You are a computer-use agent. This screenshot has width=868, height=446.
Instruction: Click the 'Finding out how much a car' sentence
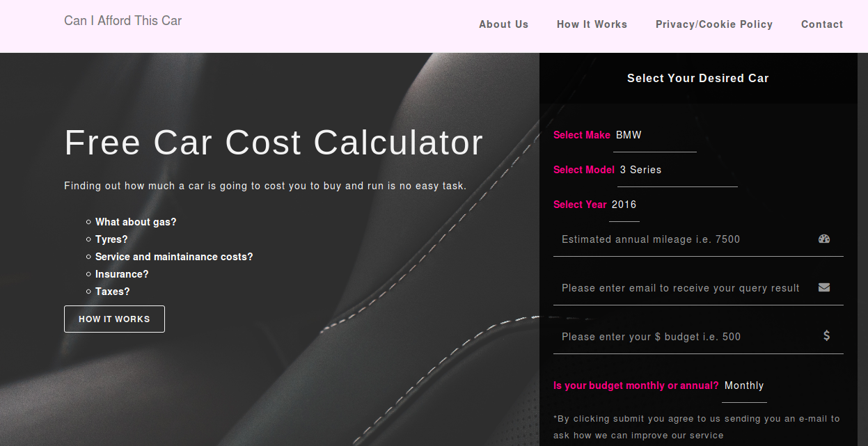pos(265,186)
